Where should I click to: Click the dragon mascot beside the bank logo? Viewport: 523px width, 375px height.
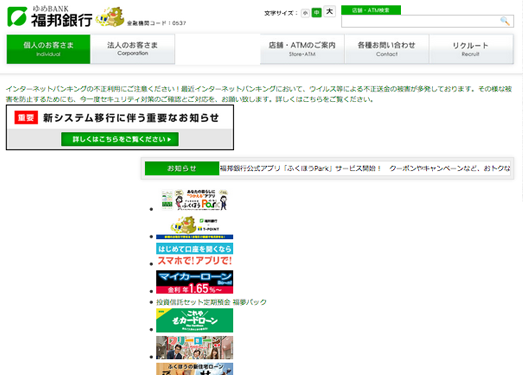[110, 17]
